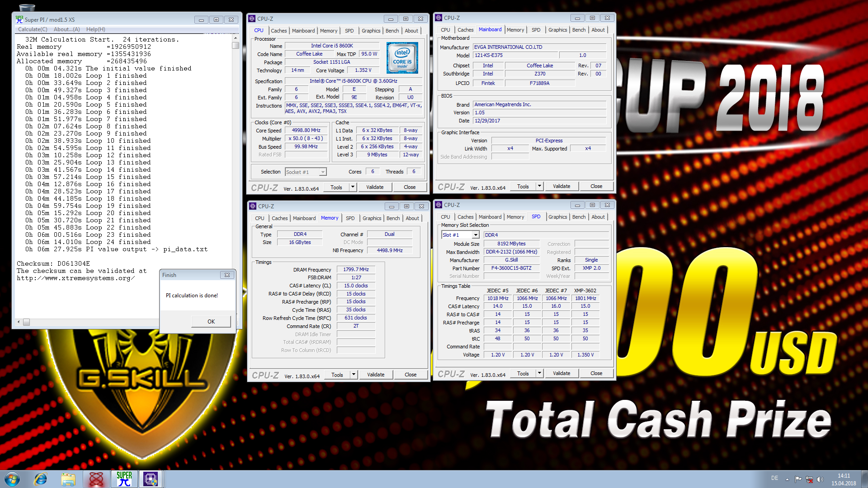The image size is (868, 488).
Task: Click Mainboard Model 121-KS-E375 field
Action: coord(514,55)
